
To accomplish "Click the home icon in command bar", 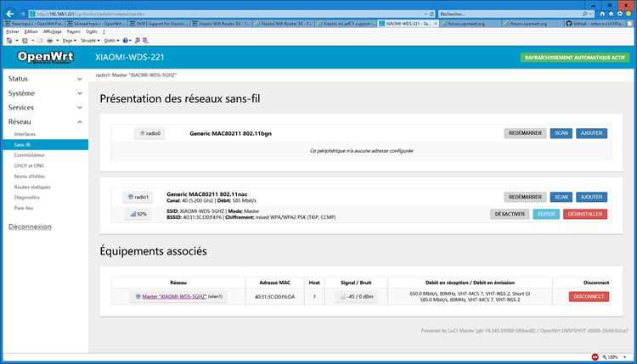I will [x=9, y=41].
